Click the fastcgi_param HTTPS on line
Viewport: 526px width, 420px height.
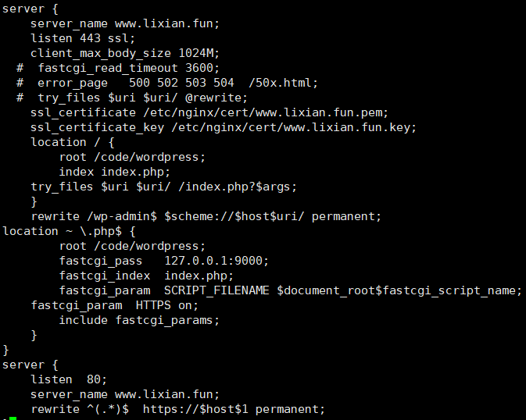pyautogui.click(x=114, y=306)
